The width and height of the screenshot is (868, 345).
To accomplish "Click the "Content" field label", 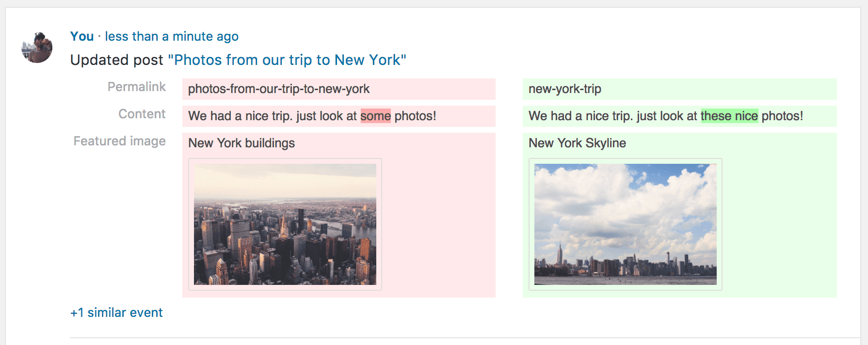I will 142,114.
